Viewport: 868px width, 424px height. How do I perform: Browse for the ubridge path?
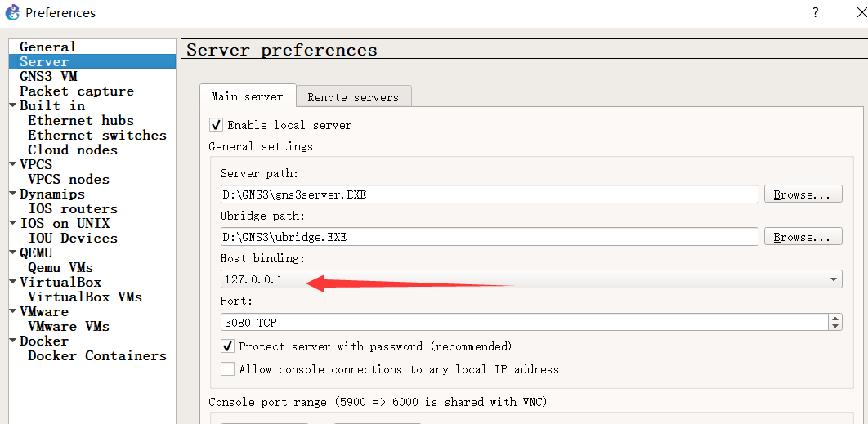[803, 236]
